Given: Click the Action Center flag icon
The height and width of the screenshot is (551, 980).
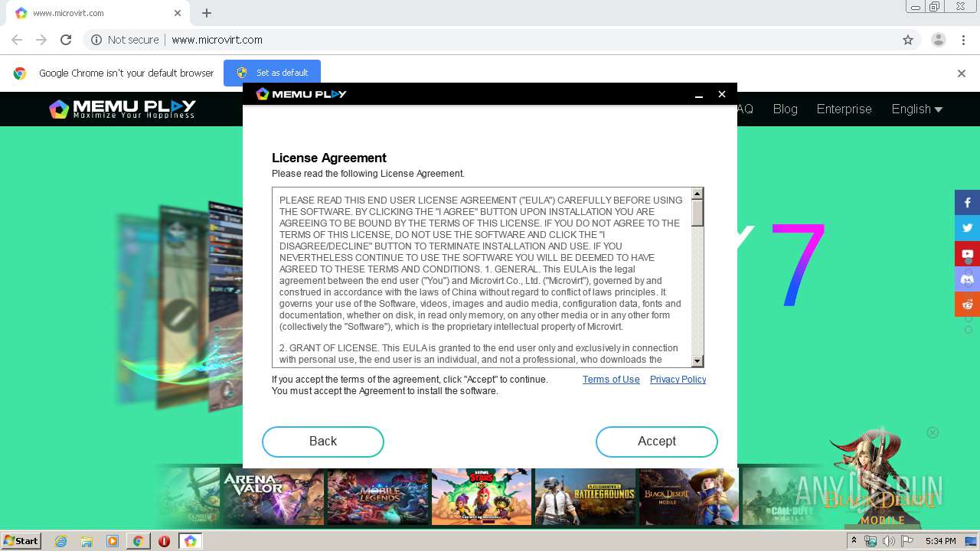Looking at the screenshot, I should pos(907,541).
